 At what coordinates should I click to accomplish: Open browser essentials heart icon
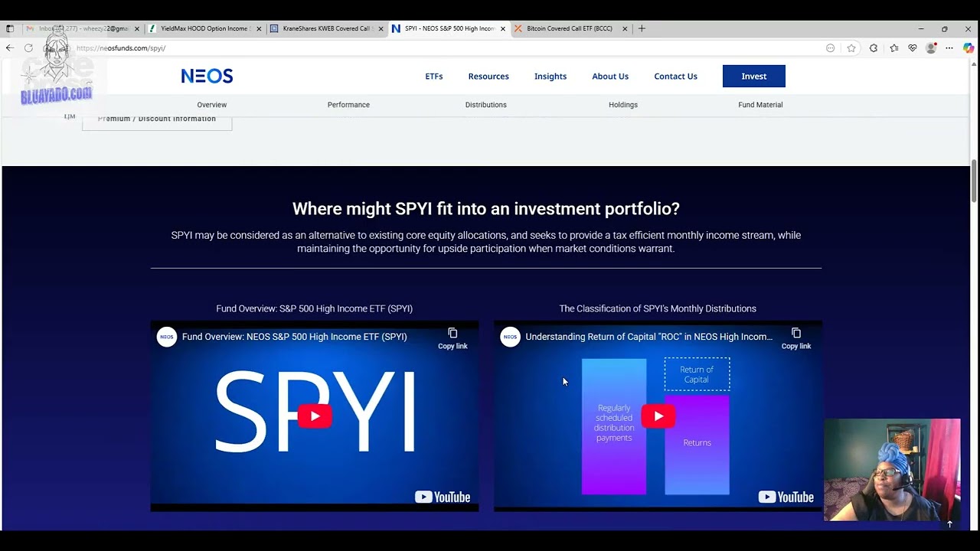tap(913, 47)
